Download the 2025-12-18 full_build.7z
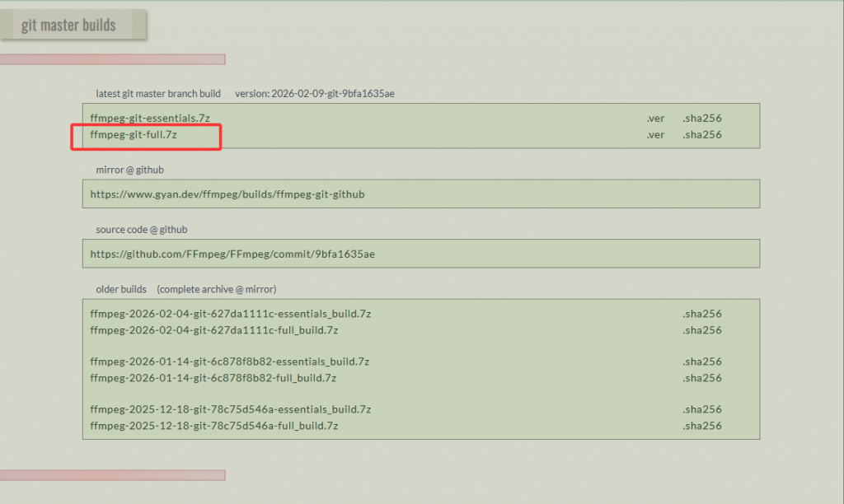The height and width of the screenshot is (504, 844). [214, 426]
